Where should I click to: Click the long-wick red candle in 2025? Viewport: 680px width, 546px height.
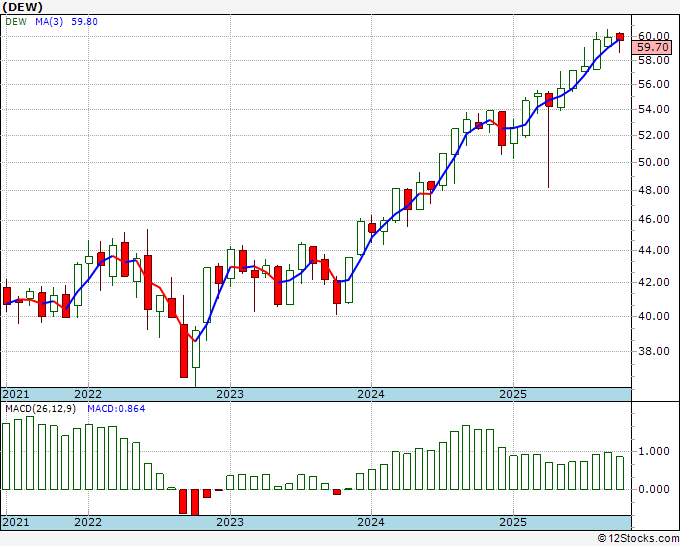click(x=549, y=100)
